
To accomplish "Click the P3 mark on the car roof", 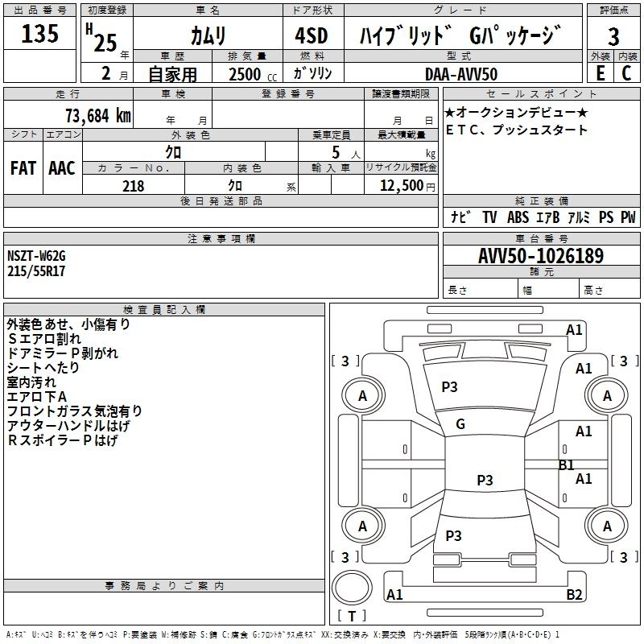I will 485,481.
